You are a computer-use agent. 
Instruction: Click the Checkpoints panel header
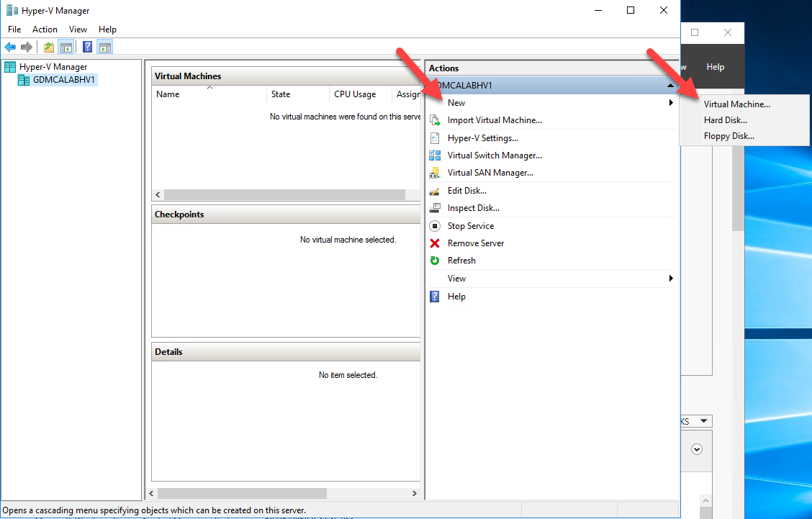(286, 215)
